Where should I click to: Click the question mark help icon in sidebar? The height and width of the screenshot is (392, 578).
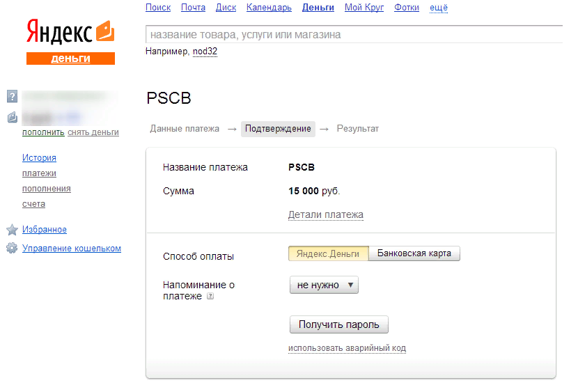click(x=12, y=97)
